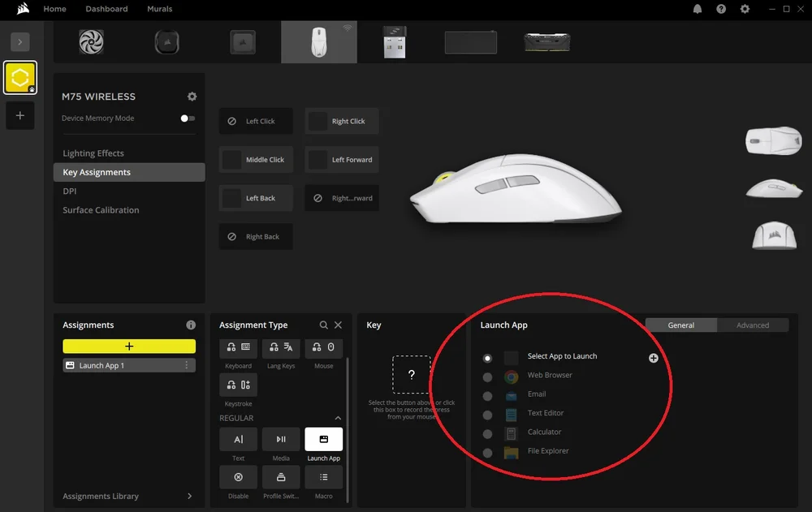
Task: Search assignment types with magnifier icon
Action: tap(324, 325)
